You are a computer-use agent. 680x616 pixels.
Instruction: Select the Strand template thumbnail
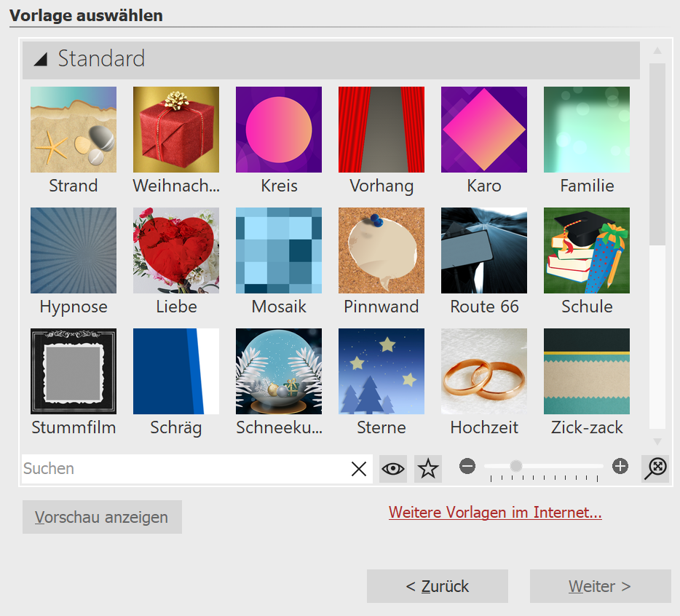74,130
